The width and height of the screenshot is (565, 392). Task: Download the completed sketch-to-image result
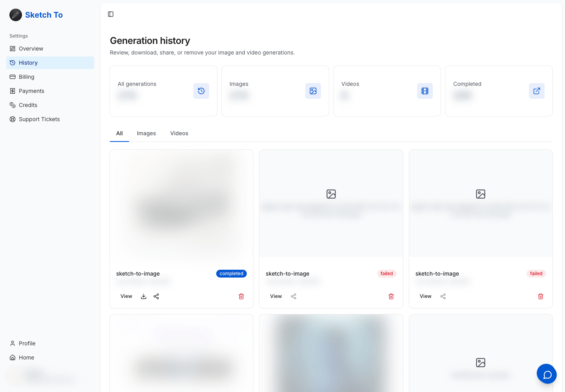144,296
